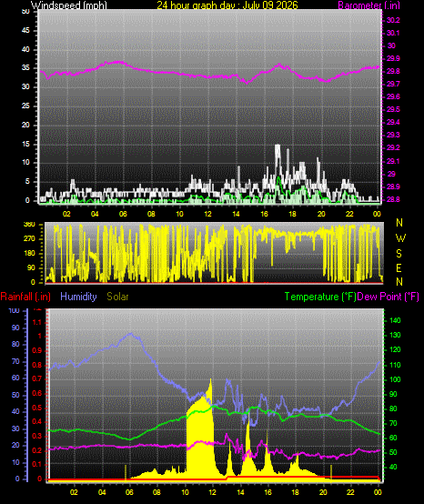Click the red '0.1' rainfall axis value
Viewport: 424px width, 504px height.
point(37,465)
